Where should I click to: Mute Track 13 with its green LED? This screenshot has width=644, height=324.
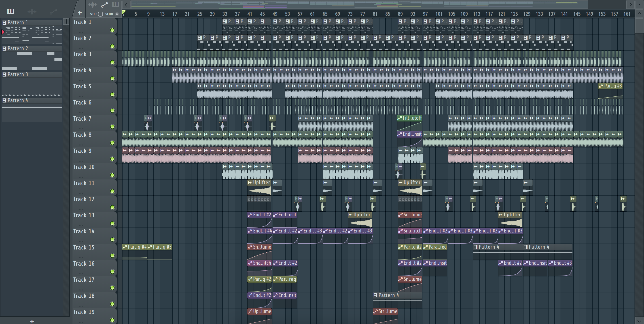[112, 224]
